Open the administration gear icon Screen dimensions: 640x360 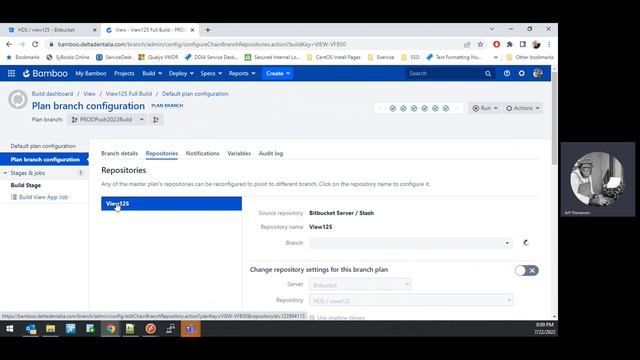pos(522,73)
